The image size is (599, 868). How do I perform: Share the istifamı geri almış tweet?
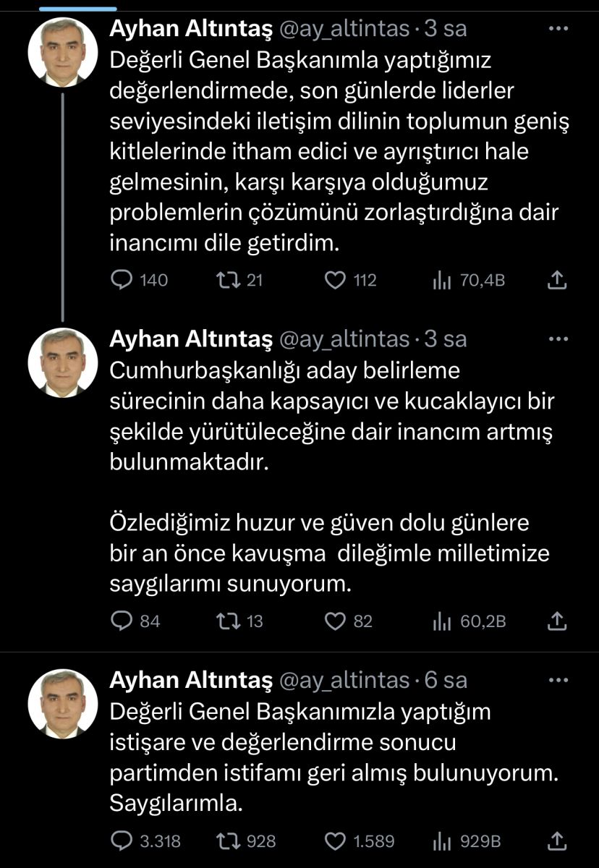[x=557, y=841]
